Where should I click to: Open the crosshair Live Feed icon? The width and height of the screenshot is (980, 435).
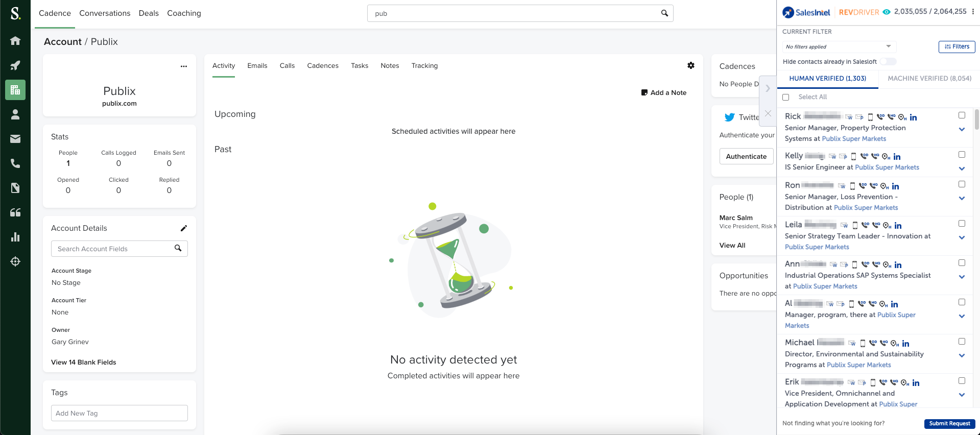[x=15, y=261]
